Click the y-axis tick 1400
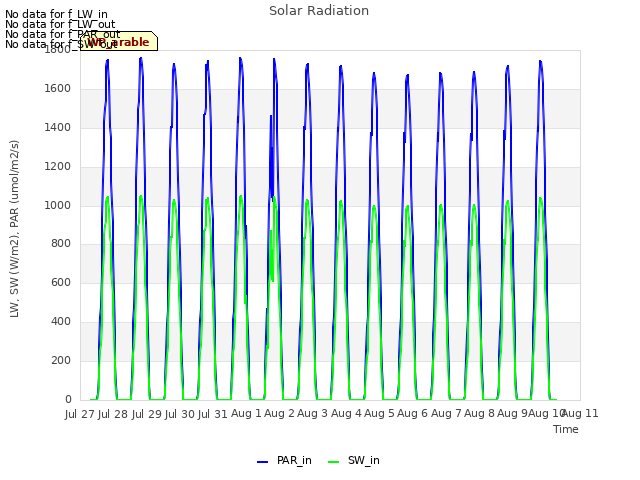640x480 pixels. [58, 128]
